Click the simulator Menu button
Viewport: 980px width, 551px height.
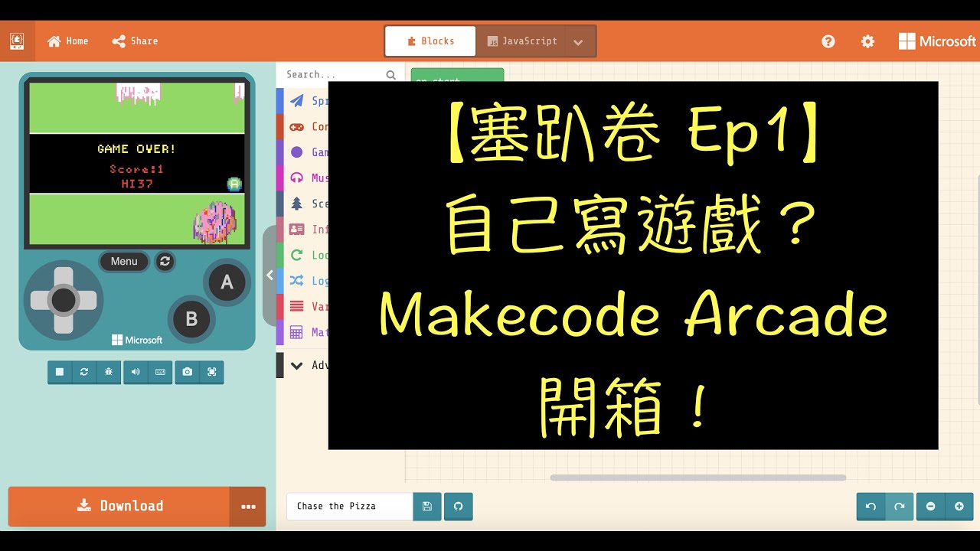[124, 262]
